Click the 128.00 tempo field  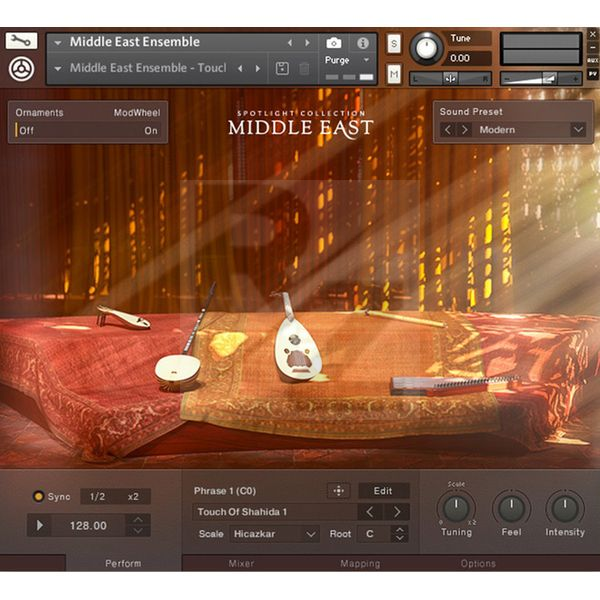click(88, 525)
